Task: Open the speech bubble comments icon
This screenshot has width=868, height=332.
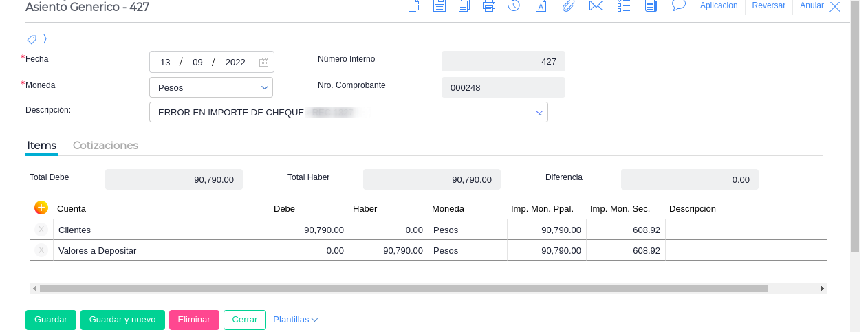Action: coord(679,5)
